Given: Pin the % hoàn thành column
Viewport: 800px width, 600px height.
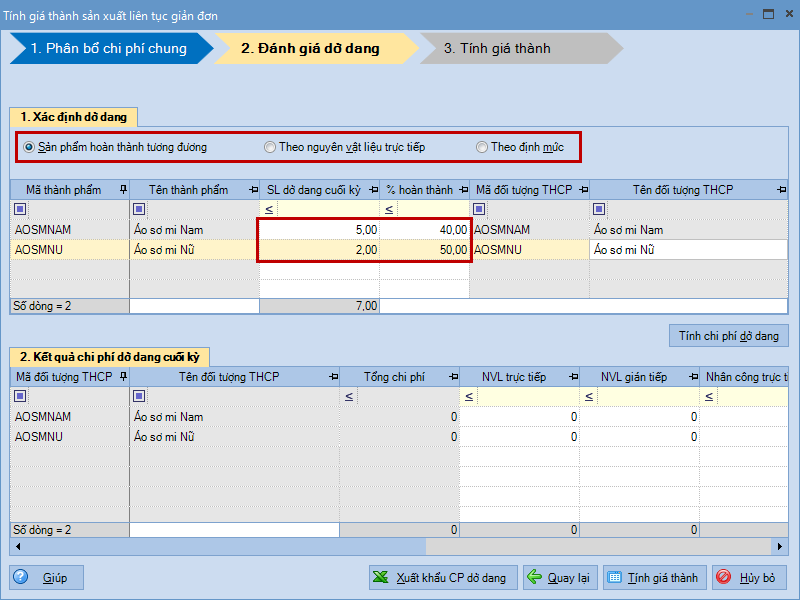Looking at the screenshot, I should click(x=463, y=190).
